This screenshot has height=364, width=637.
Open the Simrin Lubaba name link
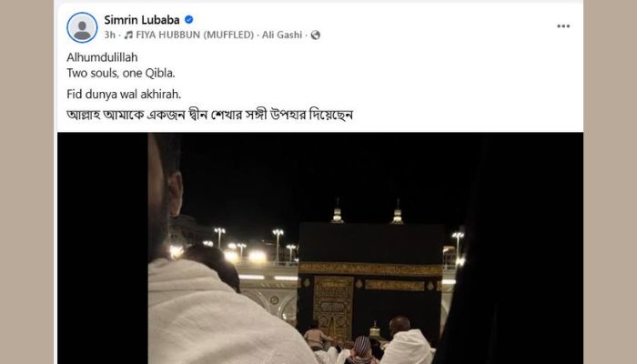point(142,19)
